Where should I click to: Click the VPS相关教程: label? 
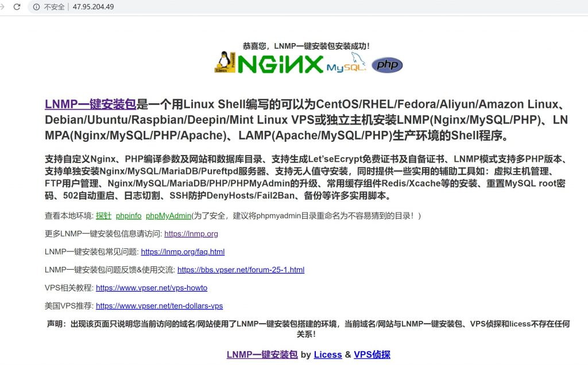pos(69,288)
